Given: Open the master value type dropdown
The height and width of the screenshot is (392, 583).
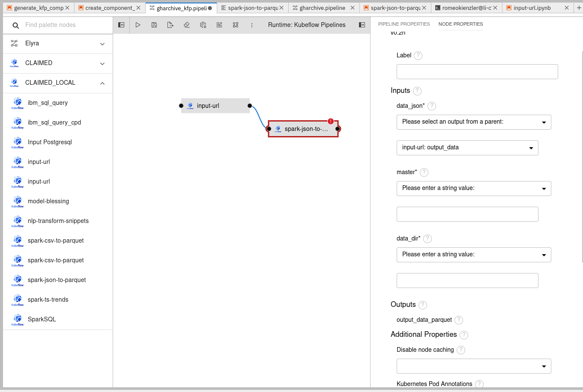Looking at the screenshot, I should (474, 188).
